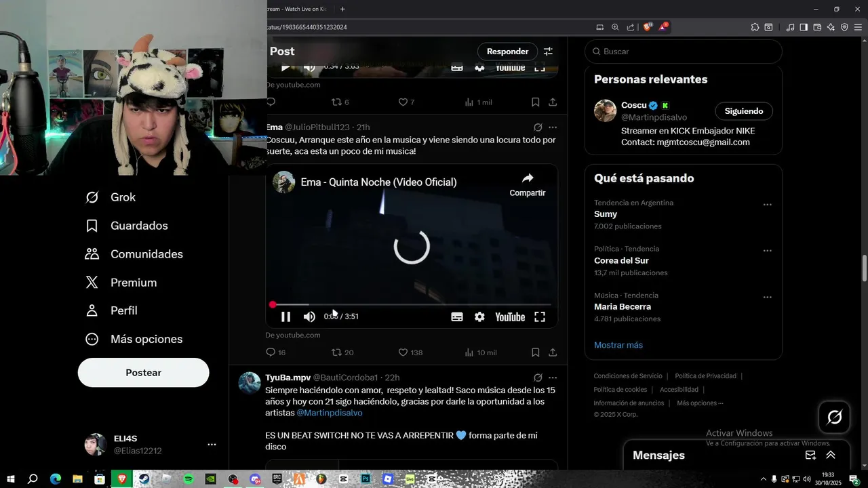Compose new message in Mensajes panel
Screen dimensions: 868x488
[x=810, y=455]
